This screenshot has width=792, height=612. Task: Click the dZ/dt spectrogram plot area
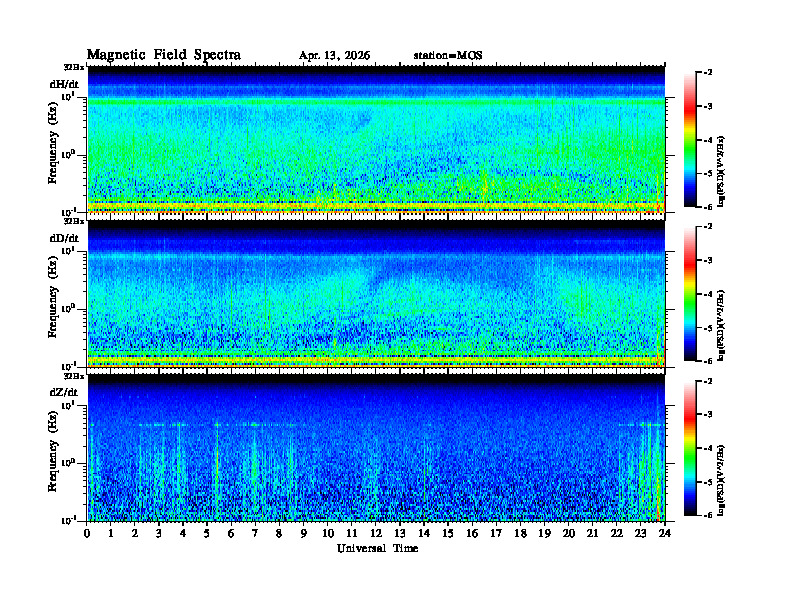376,448
